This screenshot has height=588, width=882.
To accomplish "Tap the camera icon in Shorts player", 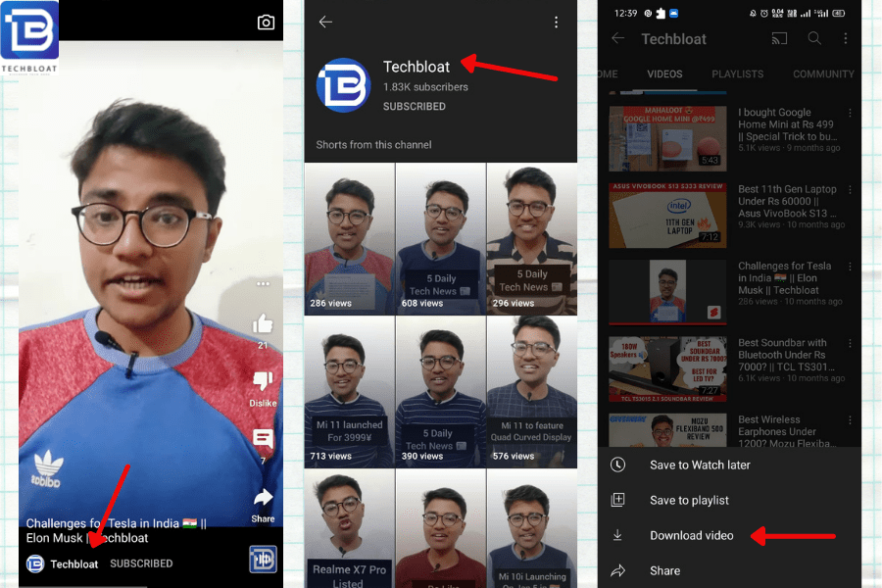I will coord(266,22).
